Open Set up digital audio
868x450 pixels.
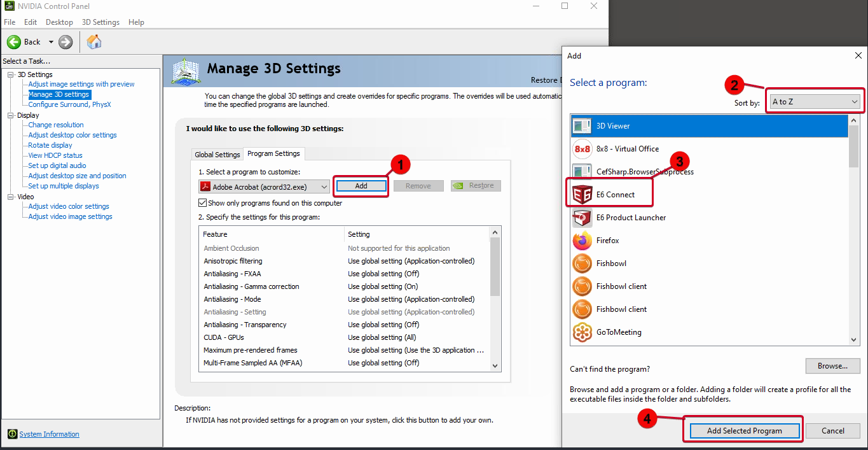[57, 165]
